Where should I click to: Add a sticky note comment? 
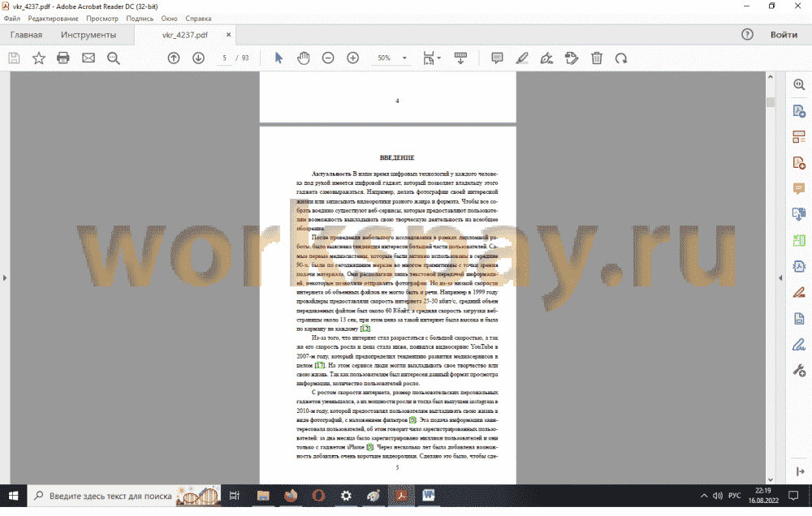(x=497, y=58)
